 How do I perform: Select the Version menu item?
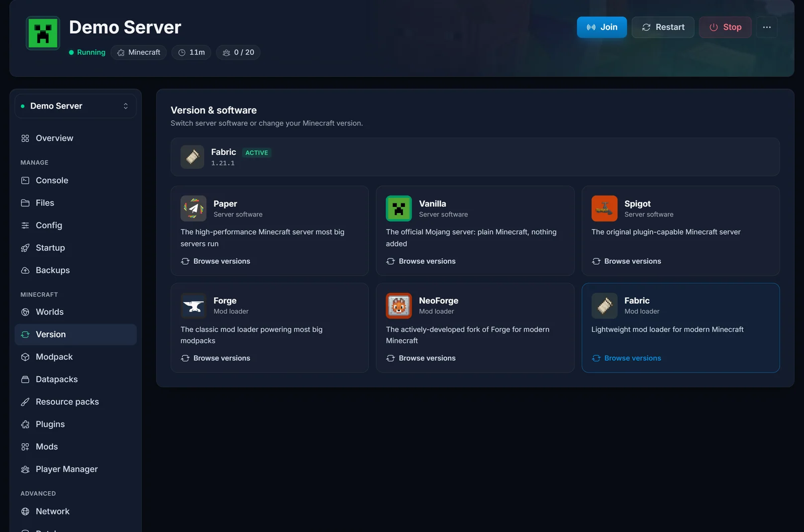click(x=75, y=335)
